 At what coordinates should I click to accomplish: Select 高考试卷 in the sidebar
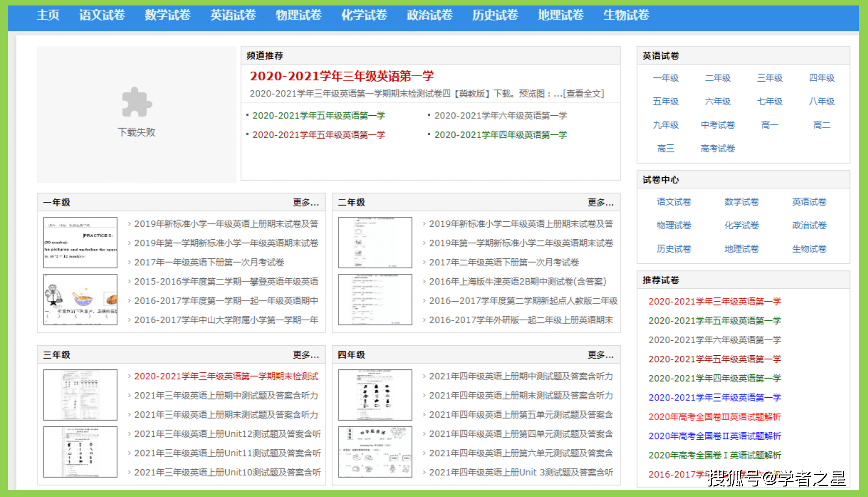pos(717,148)
